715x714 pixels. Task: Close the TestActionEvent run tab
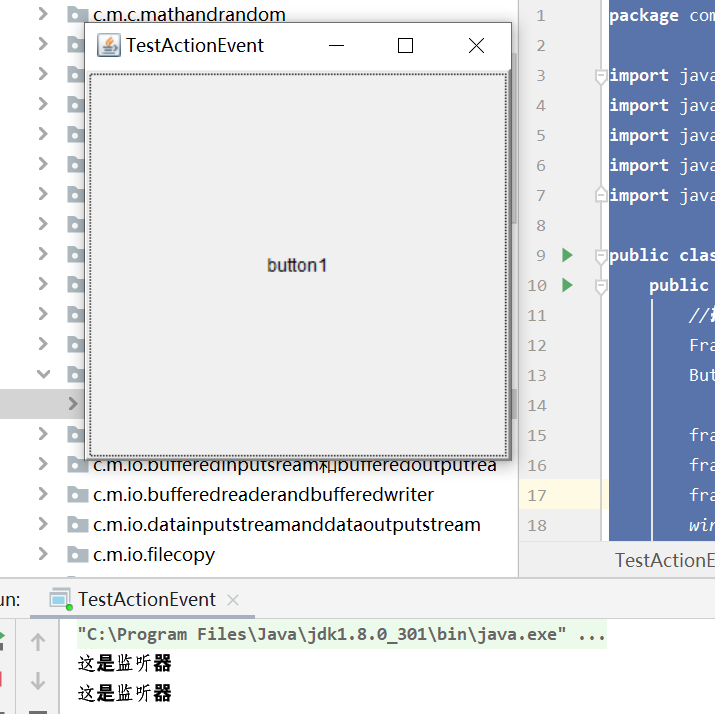(233, 600)
